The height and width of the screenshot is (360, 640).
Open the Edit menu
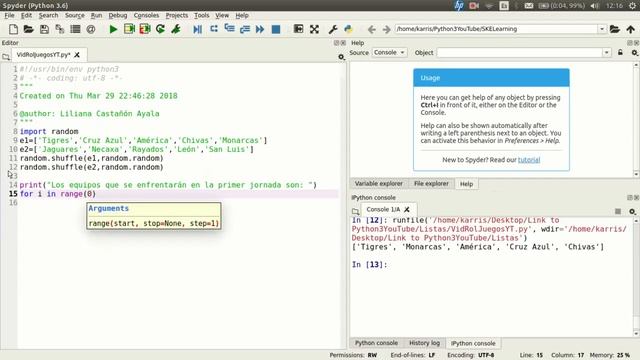26,15
